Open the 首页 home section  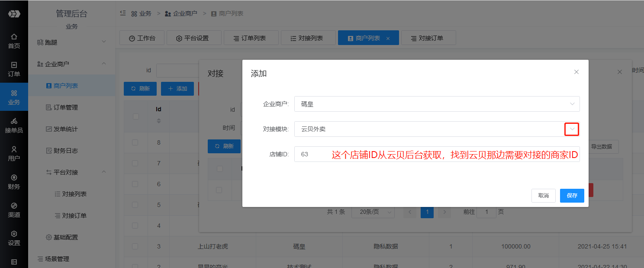[14, 41]
